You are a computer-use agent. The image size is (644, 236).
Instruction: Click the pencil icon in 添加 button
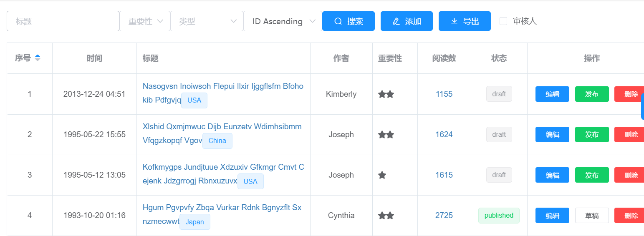click(x=397, y=21)
